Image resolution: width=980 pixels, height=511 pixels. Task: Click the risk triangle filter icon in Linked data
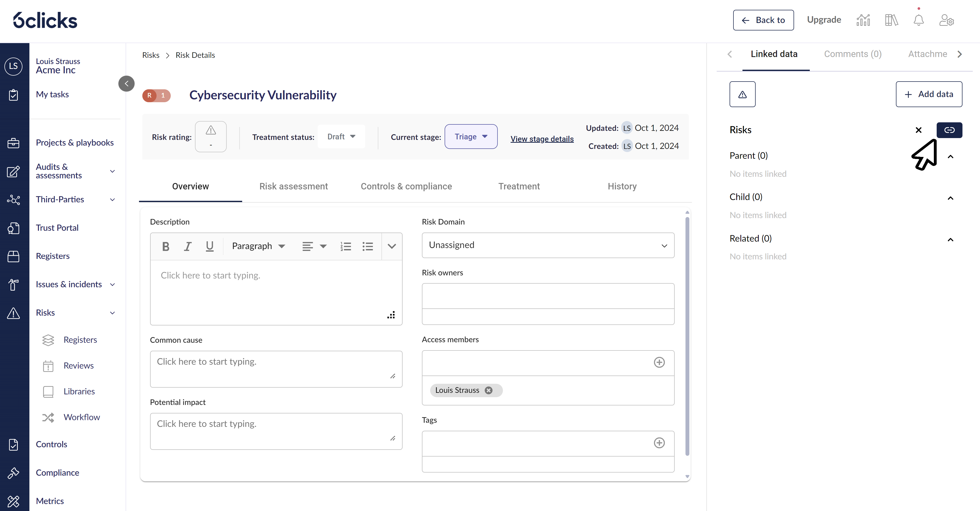pos(742,94)
